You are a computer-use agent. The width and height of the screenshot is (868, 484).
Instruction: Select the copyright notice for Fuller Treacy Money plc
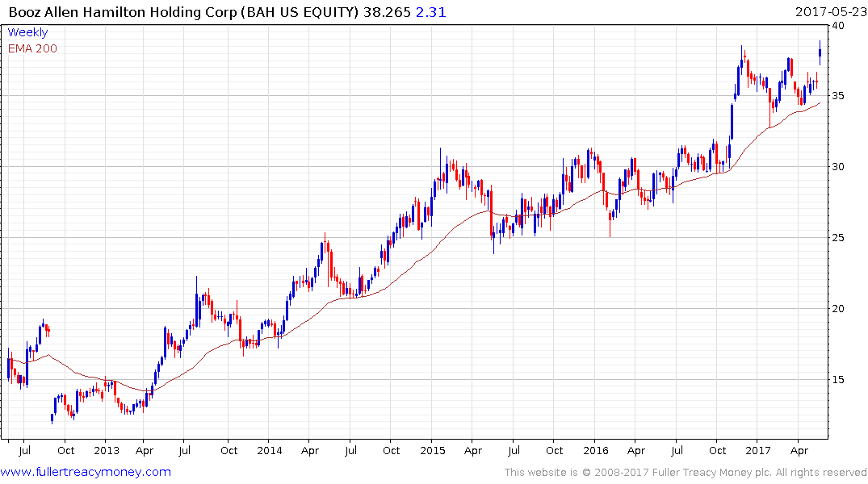686,473
